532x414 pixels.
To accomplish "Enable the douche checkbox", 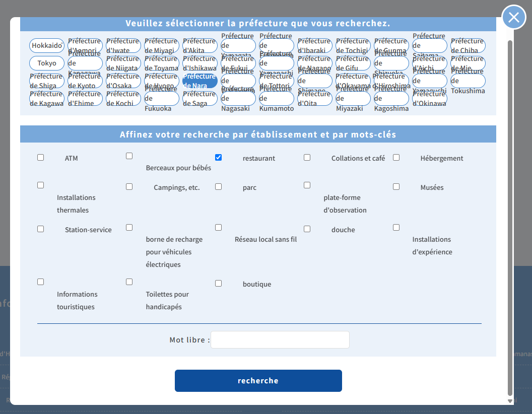I will coord(307,229).
